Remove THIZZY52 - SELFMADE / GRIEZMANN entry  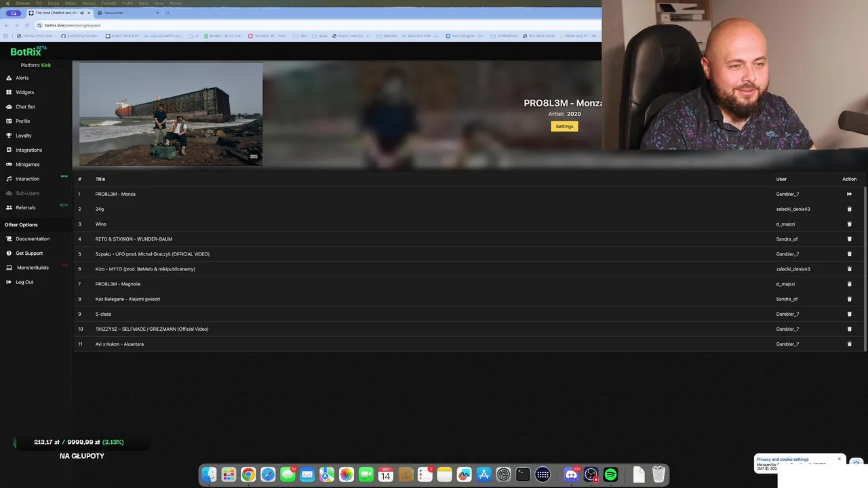[x=849, y=329]
